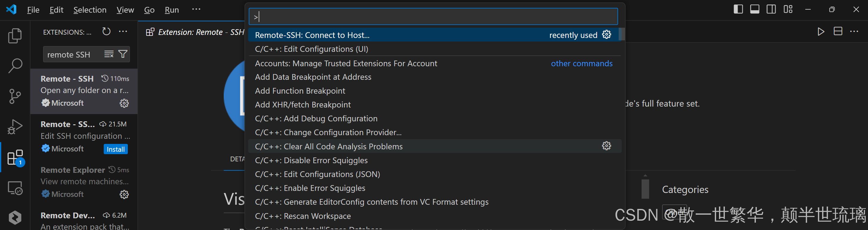
Task: Select C/C++: Clear All Code Analysis Problems
Action: coord(434,146)
